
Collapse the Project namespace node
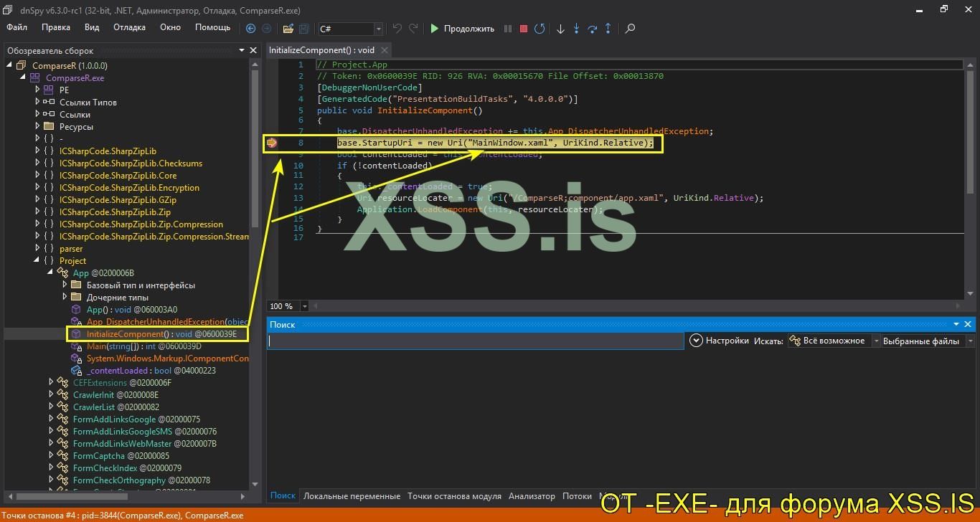tap(37, 261)
